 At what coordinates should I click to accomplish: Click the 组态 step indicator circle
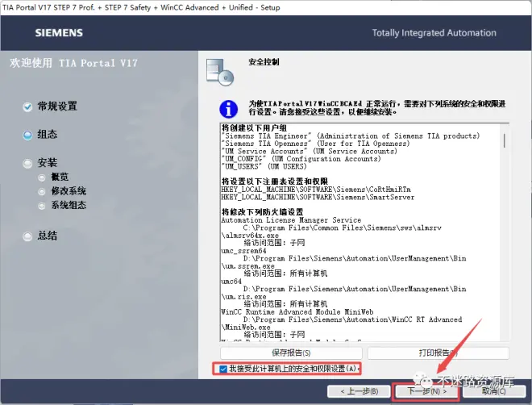click(x=27, y=135)
